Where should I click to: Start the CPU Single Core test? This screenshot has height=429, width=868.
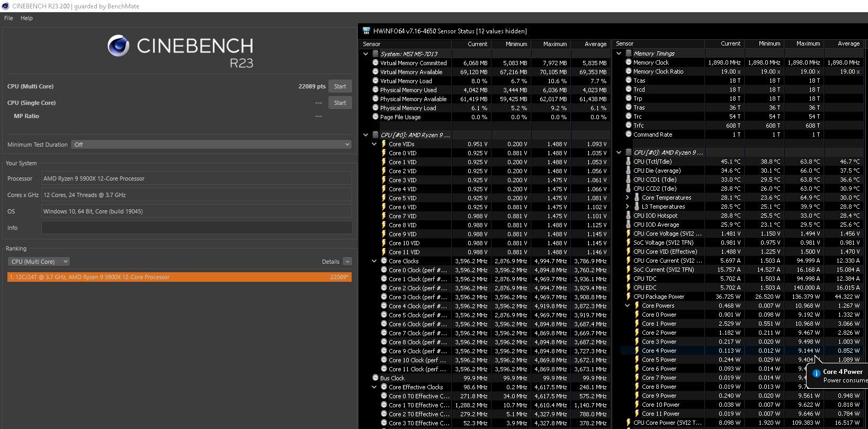(x=340, y=103)
